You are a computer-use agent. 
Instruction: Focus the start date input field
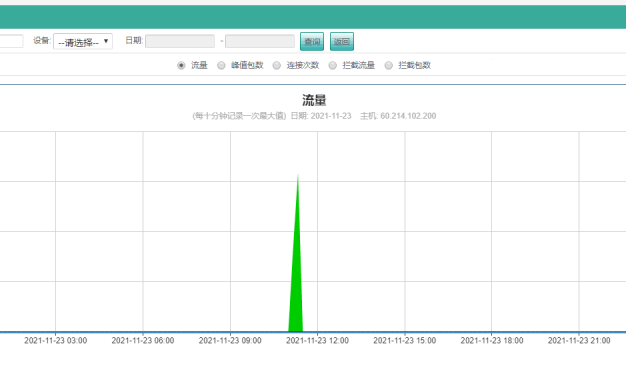[x=180, y=41]
